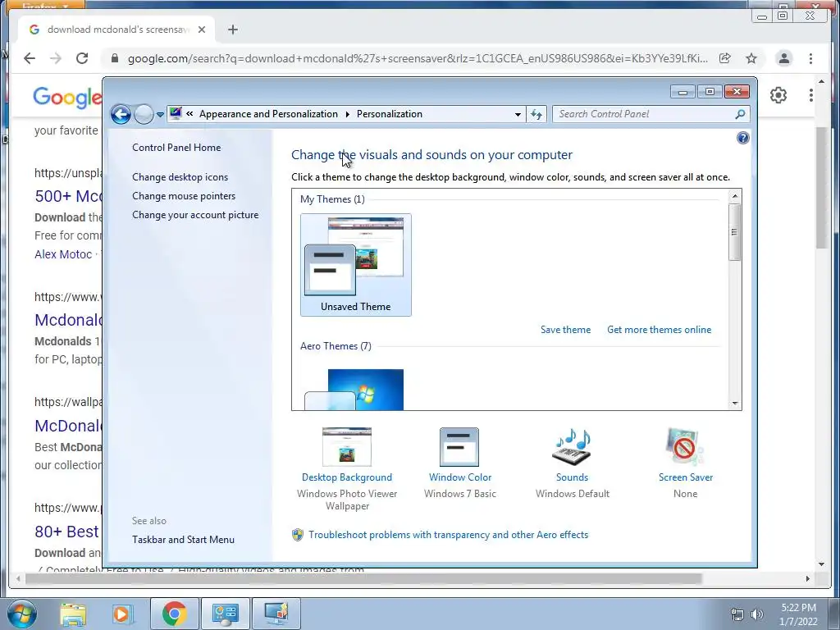Select the download mcdonald's screensaver tab
This screenshot has width=840, height=630.
click(x=116, y=30)
